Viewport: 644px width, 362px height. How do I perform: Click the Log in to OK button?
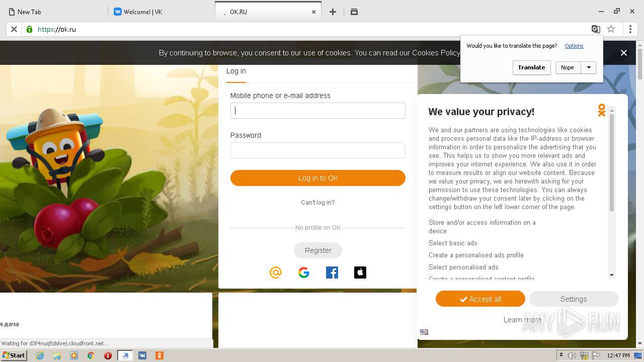click(x=318, y=178)
